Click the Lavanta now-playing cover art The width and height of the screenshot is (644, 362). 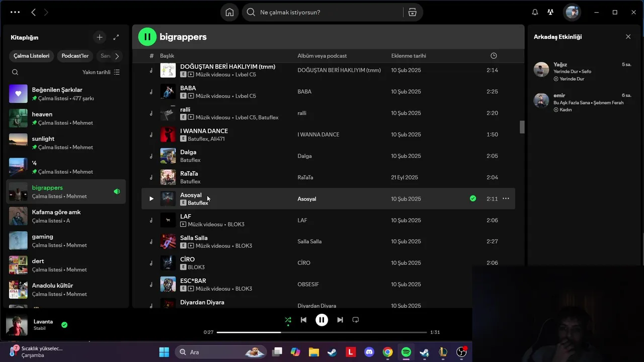17,325
